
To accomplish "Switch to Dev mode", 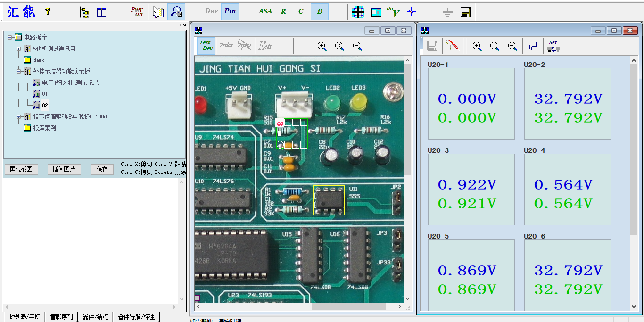I will (x=212, y=11).
